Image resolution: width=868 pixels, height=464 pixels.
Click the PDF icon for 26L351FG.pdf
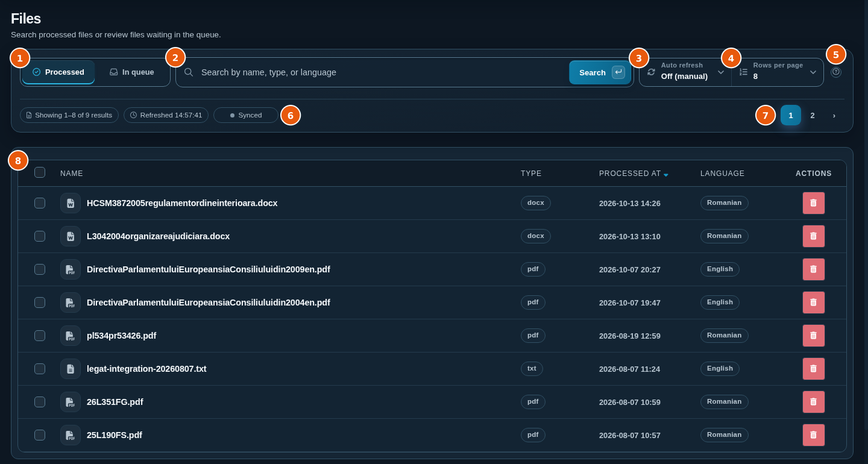(71, 402)
